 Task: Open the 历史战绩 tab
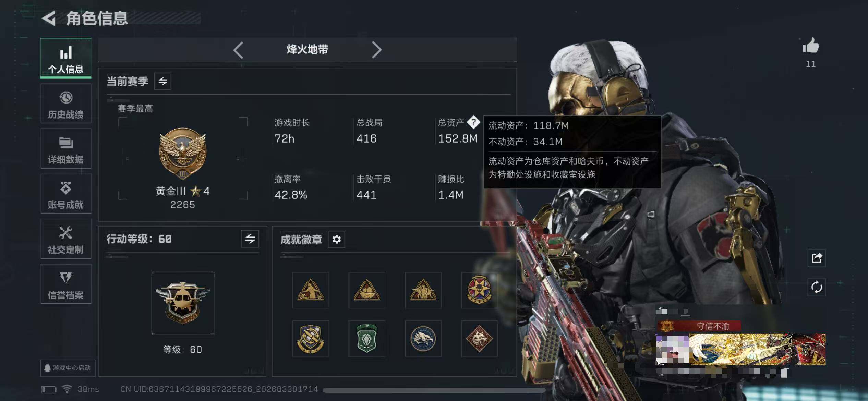tap(66, 104)
